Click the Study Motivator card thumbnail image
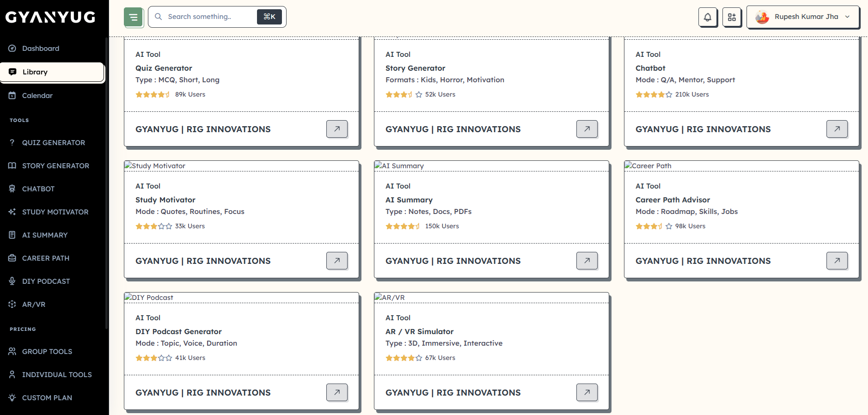Screen dimensions: 868x415 coord(155,166)
